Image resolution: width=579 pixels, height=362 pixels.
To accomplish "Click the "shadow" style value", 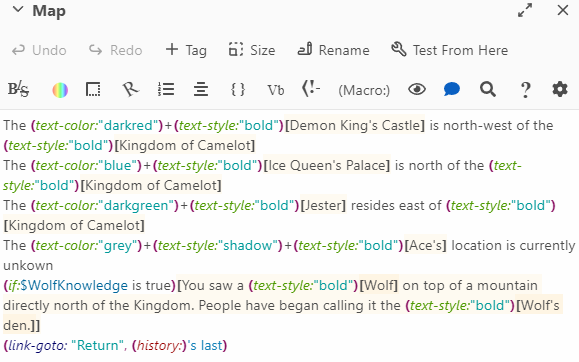I will 247,245.
